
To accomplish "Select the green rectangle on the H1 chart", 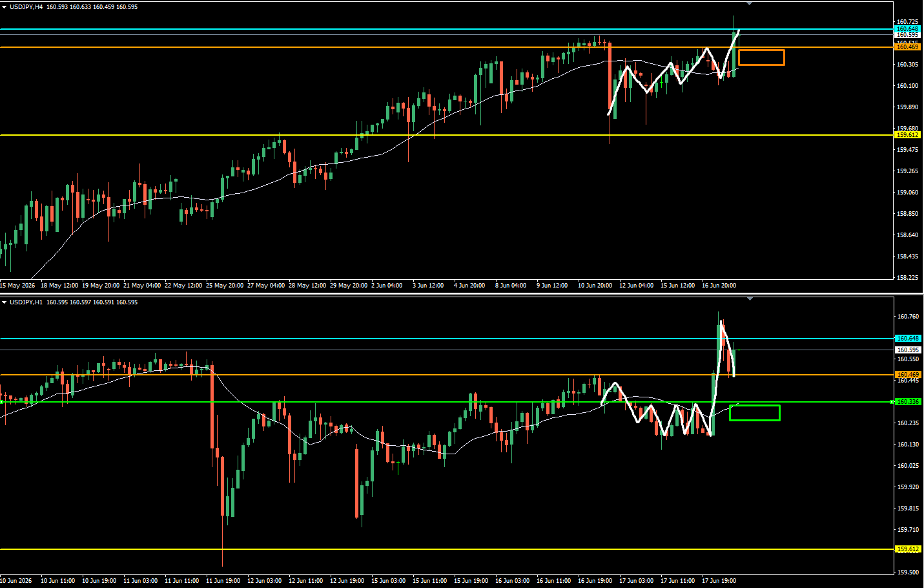I will pos(754,412).
